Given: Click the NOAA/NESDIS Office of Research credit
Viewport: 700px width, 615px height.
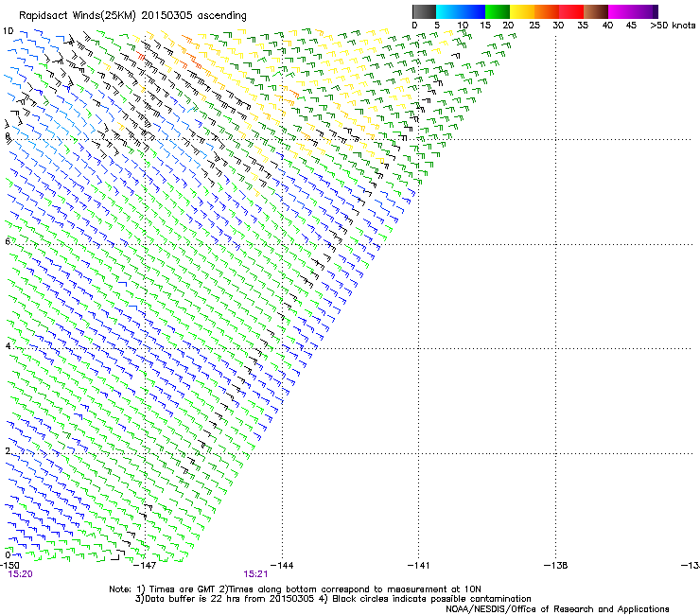Looking at the screenshot, I should click(557, 609).
